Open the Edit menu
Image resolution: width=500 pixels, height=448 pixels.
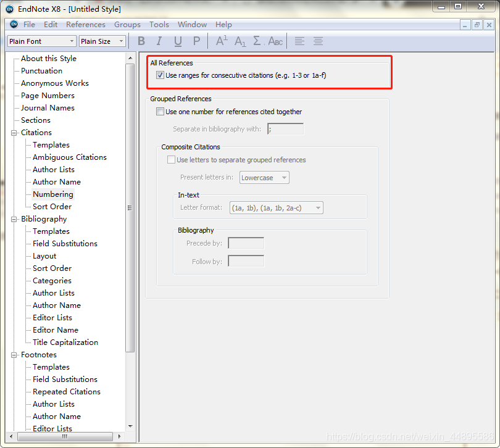(51, 25)
